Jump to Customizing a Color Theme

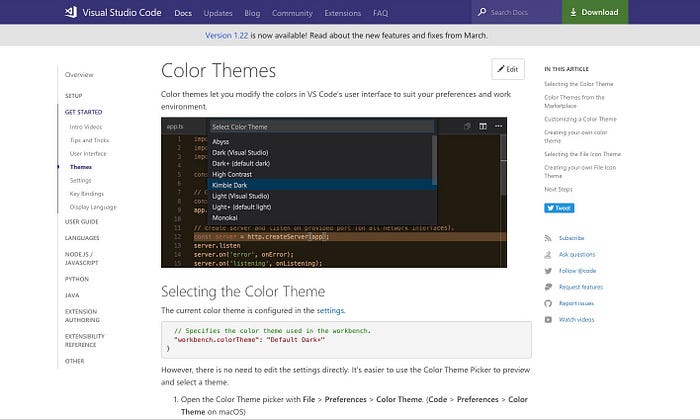tap(580, 119)
